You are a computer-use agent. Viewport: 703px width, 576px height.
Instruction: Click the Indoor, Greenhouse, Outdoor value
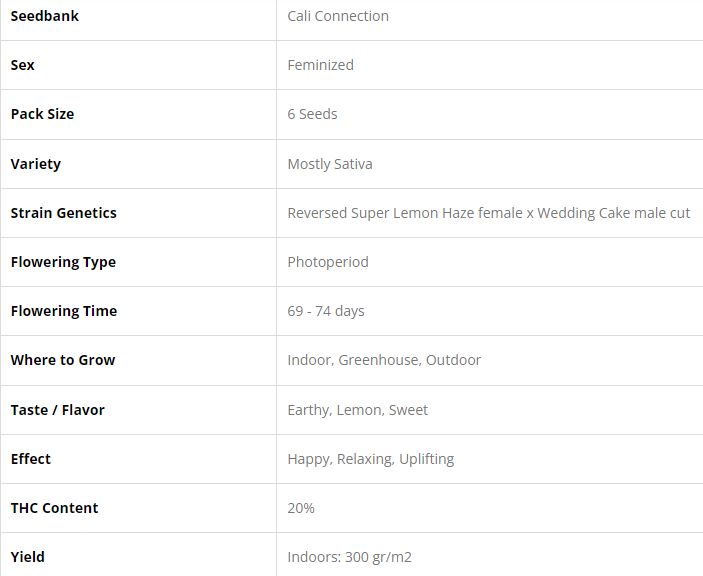(384, 360)
